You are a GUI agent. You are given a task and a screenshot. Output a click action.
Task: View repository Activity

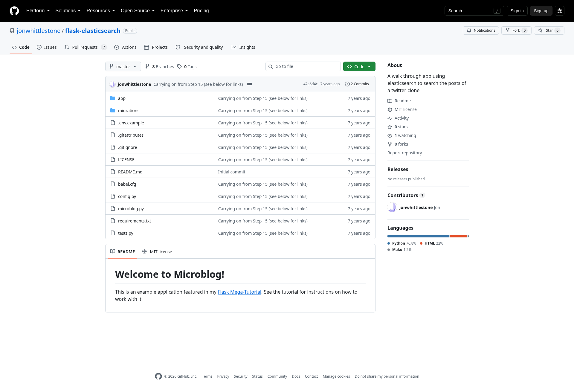[398, 118]
